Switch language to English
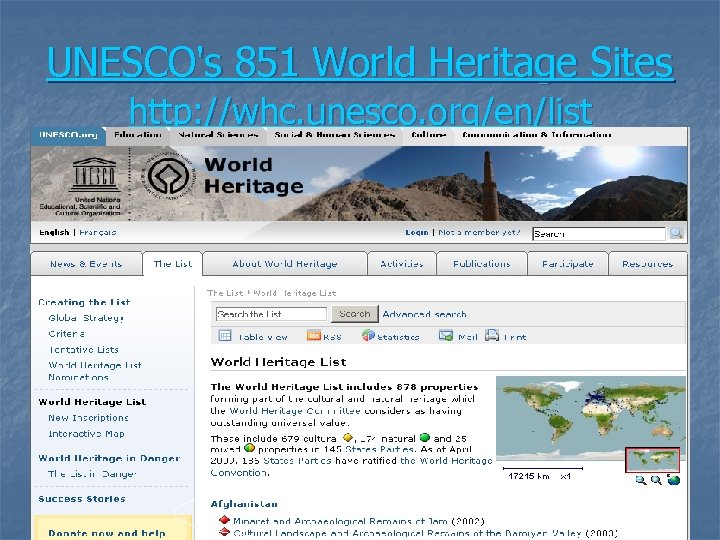This screenshot has height=540, width=720. point(54,232)
